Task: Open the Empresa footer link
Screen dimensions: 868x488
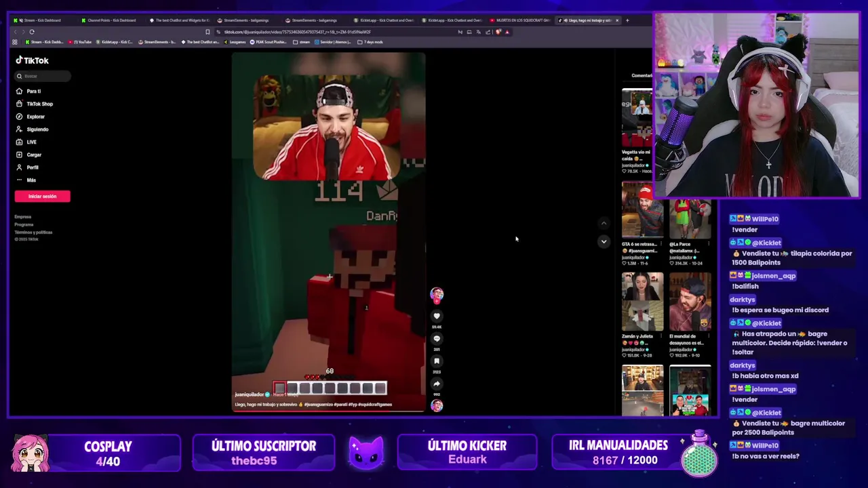Action: tap(22, 217)
